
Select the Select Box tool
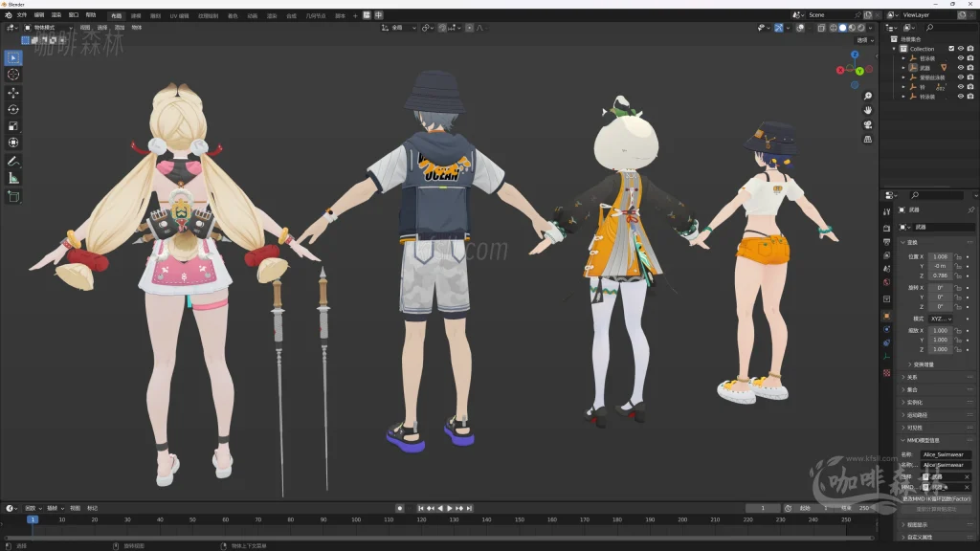pos(13,58)
